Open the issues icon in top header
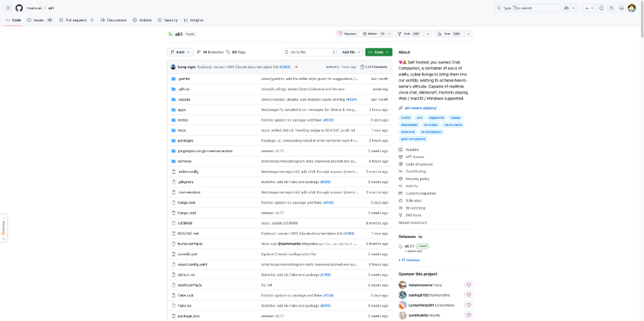This screenshot has height=321, width=644. click(601, 8)
